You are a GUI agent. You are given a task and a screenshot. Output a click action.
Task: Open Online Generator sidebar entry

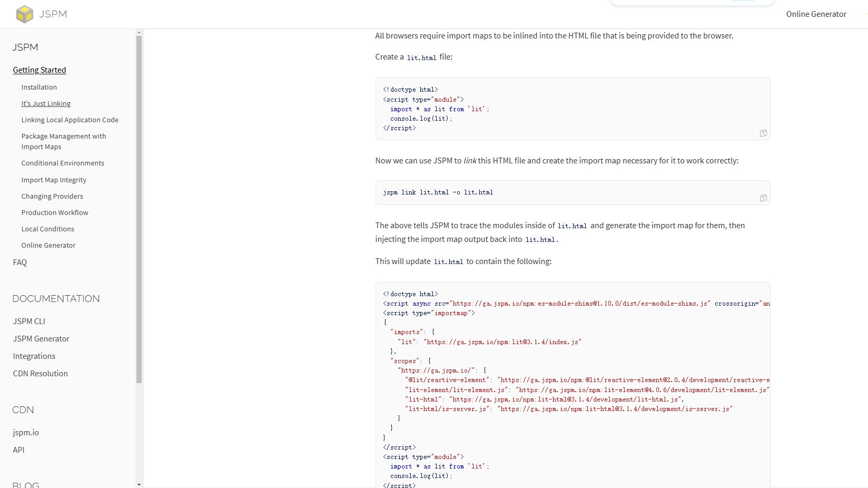point(48,245)
